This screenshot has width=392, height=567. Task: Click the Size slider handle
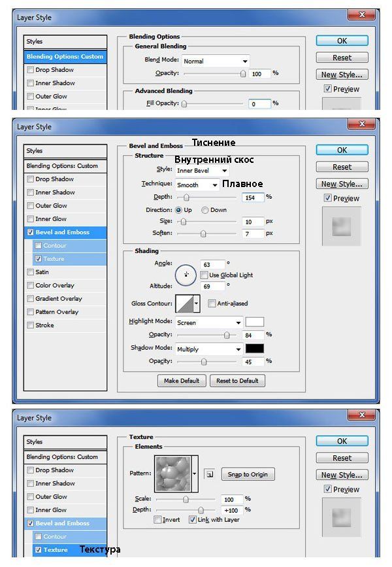184,222
